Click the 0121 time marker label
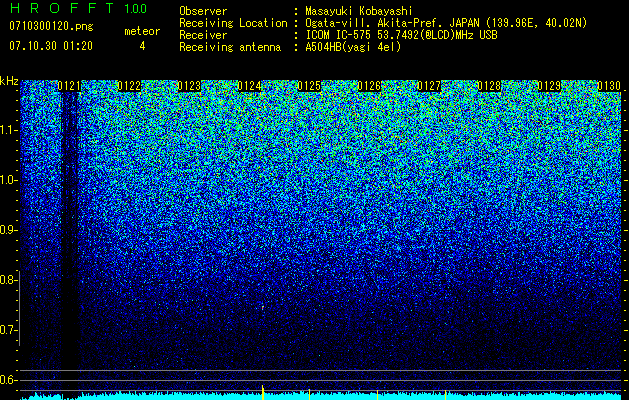 click(69, 86)
